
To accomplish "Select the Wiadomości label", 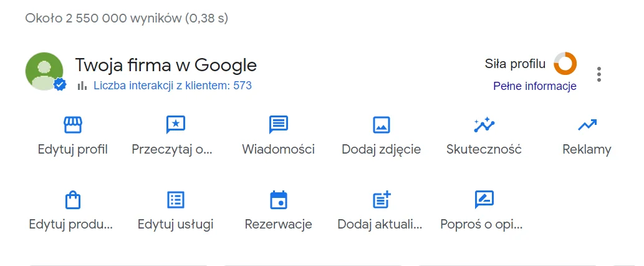I will 279,149.
